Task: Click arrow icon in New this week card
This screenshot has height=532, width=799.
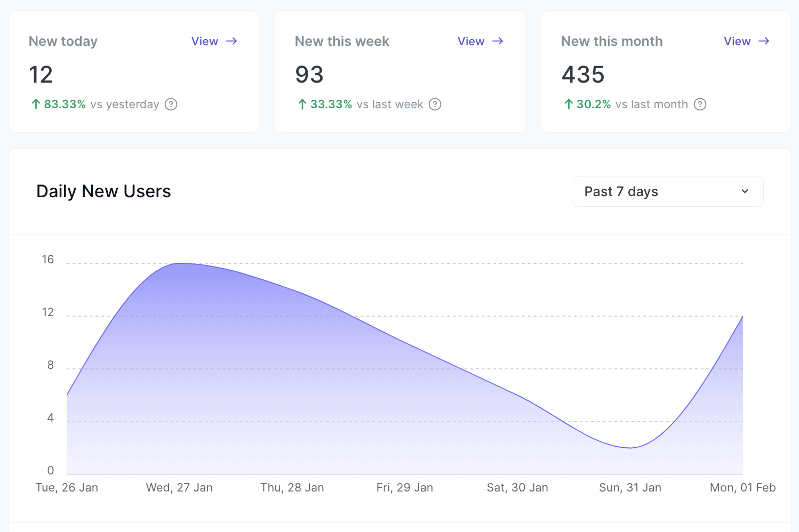Action: (x=498, y=42)
